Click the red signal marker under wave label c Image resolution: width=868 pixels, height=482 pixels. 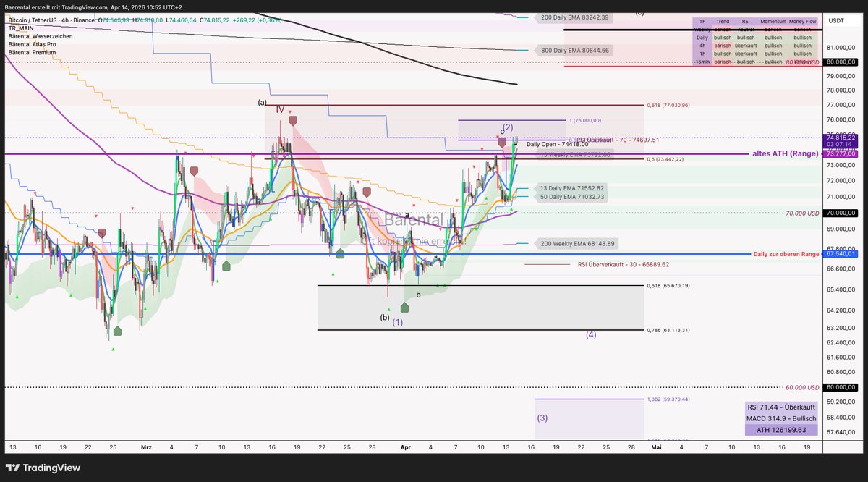501,144
